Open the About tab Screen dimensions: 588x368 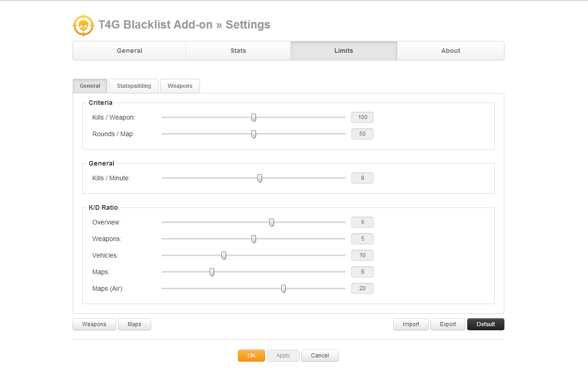point(451,51)
